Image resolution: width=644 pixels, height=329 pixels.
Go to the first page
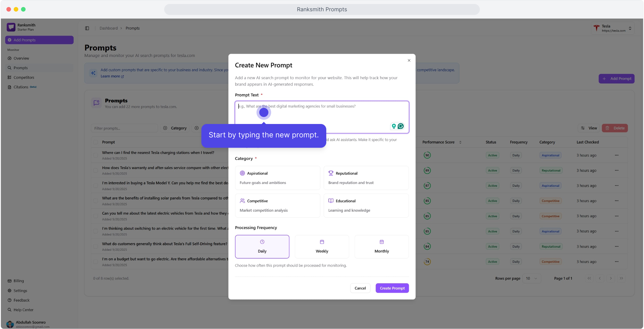(589, 278)
